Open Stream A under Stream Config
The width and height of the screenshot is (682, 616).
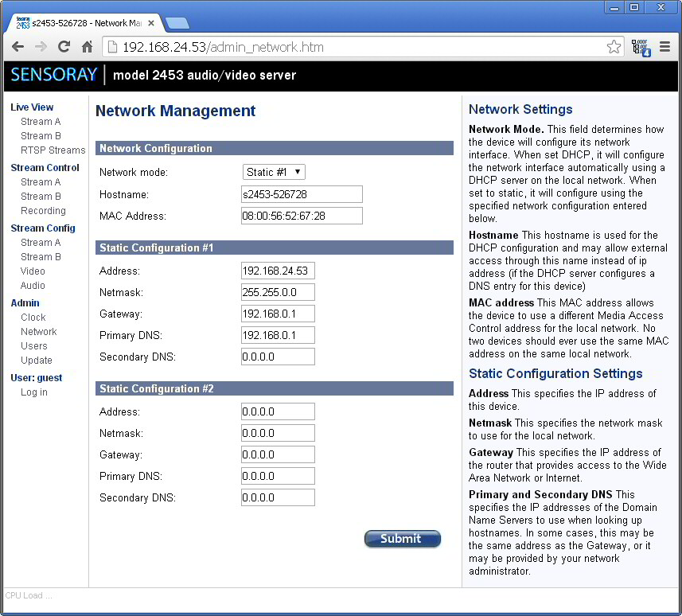tap(41, 242)
